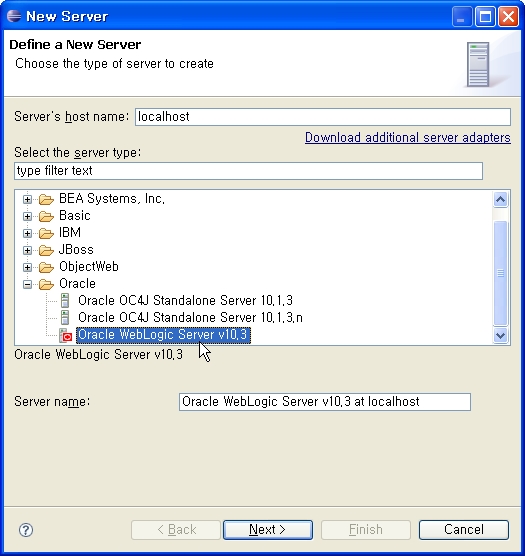Click the Basic folder icon
Viewport: 525px width, 556px height.
click(x=46, y=216)
